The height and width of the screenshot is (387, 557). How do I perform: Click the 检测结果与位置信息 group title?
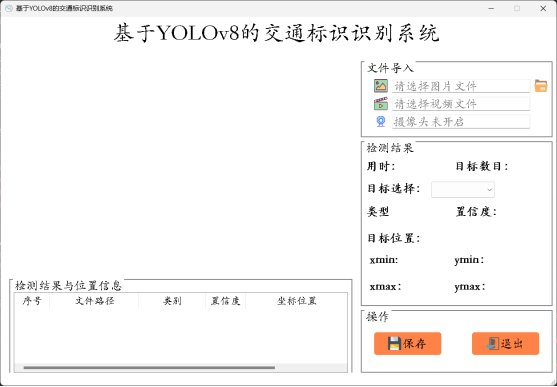click(68, 285)
